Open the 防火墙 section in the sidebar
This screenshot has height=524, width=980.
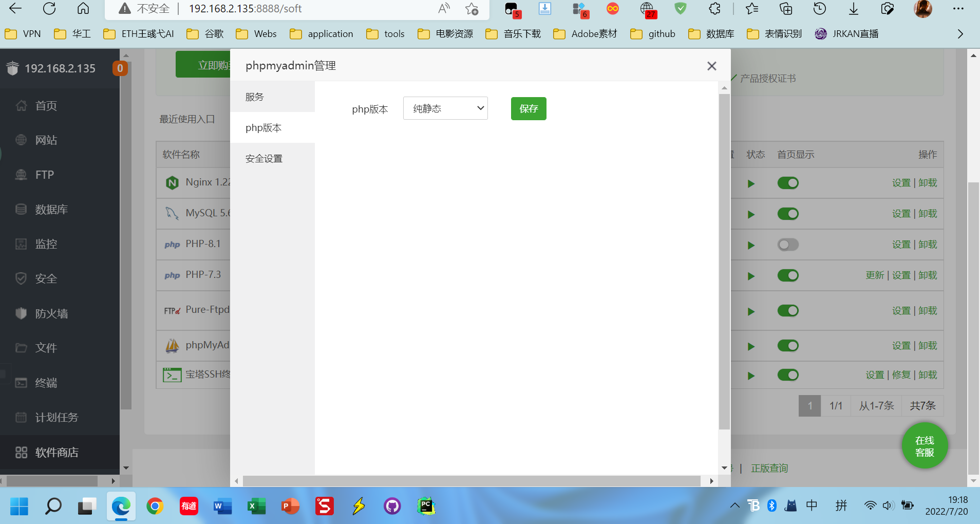pos(51,313)
